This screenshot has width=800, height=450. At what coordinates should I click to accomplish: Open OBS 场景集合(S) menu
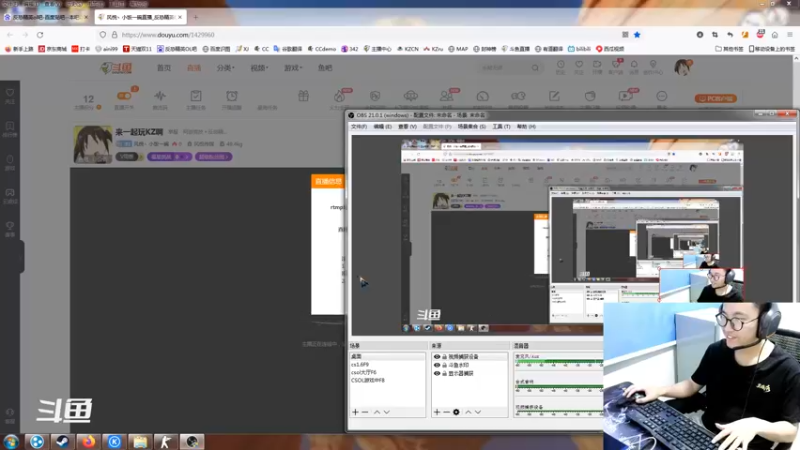471,126
